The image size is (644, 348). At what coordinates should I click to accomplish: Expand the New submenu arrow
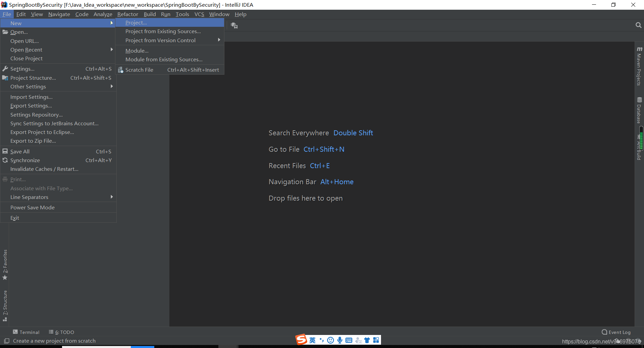coord(112,23)
